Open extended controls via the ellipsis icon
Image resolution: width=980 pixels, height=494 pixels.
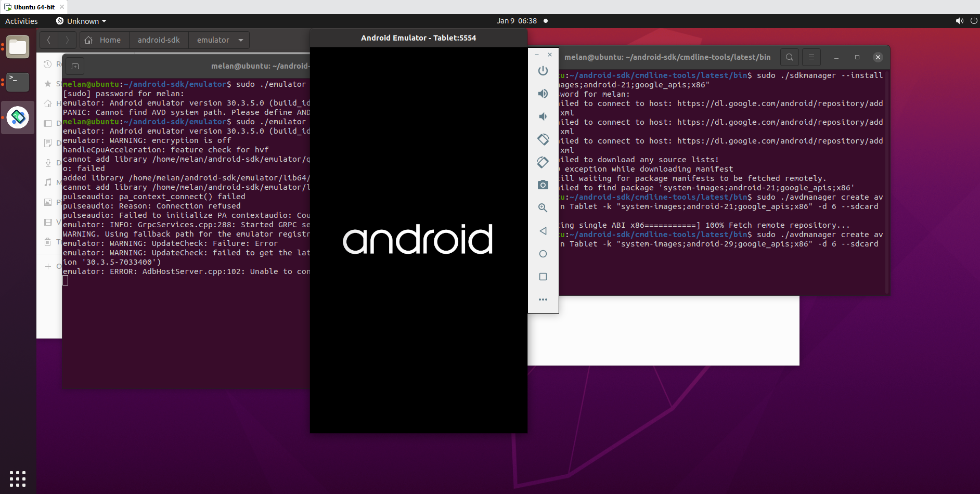click(543, 299)
